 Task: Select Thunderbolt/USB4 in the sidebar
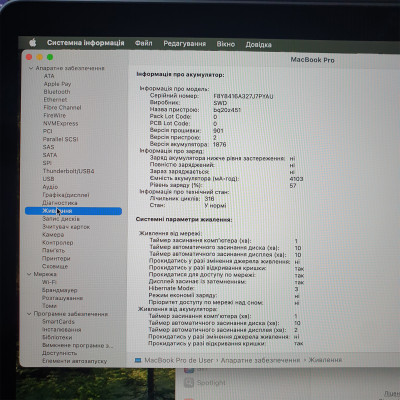pos(68,171)
